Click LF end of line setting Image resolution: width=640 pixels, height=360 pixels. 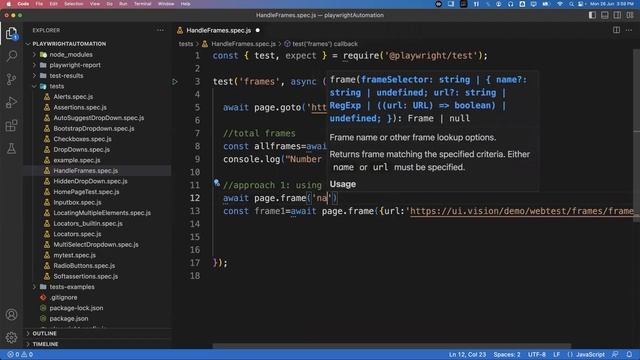(x=556, y=354)
